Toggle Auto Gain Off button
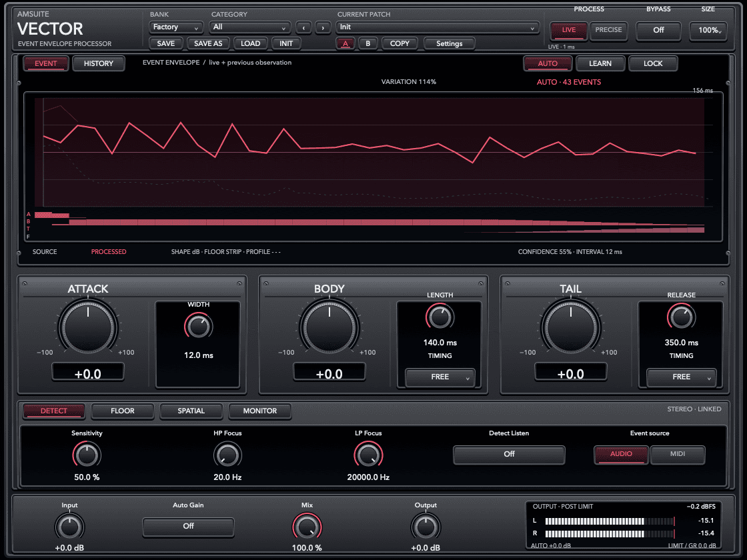 pyautogui.click(x=188, y=527)
